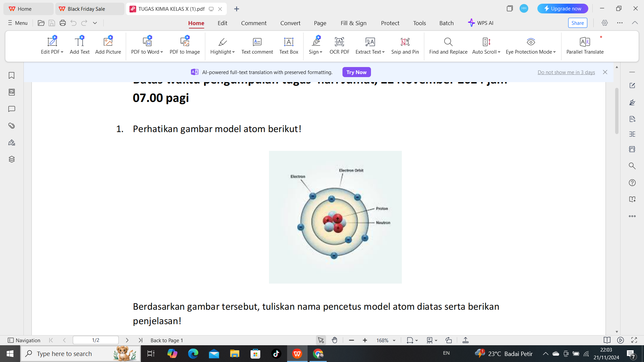Open the Menu button
644x362 pixels.
click(17, 23)
